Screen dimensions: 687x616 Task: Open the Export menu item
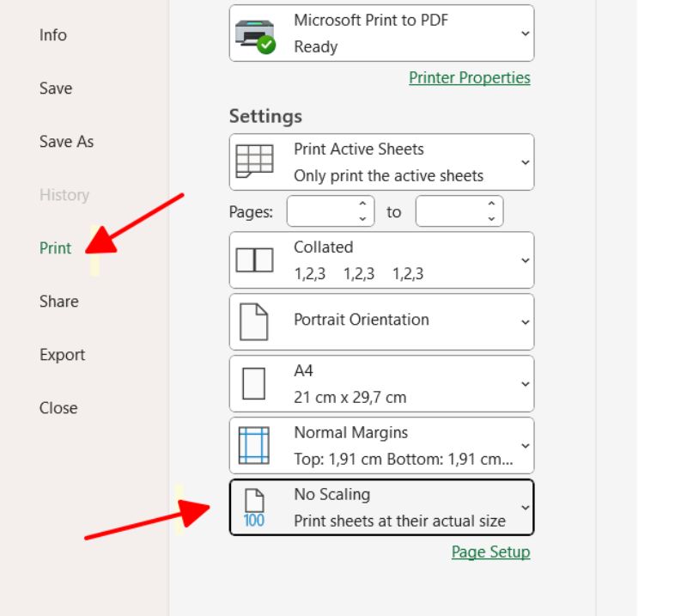(62, 355)
